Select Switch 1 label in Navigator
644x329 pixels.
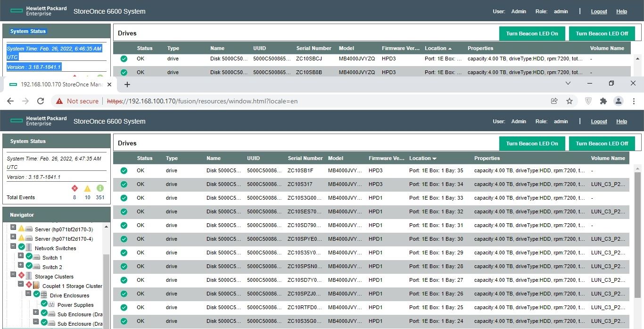(52, 258)
